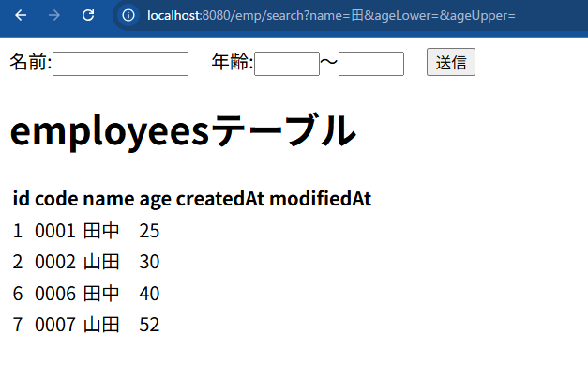This screenshot has height=380, width=588.
Task: Click the browser forward arrow
Action: (x=54, y=15)
